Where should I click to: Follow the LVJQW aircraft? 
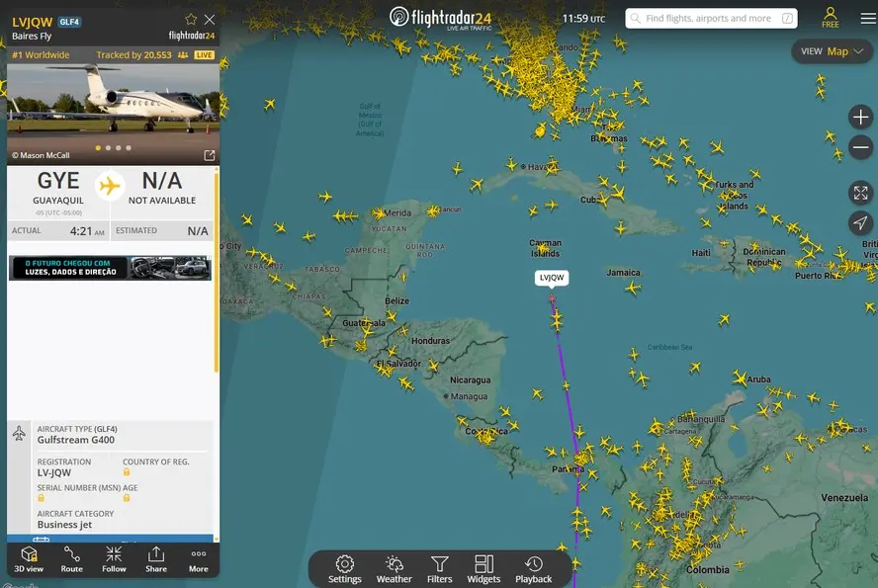(x=114, y=559)
